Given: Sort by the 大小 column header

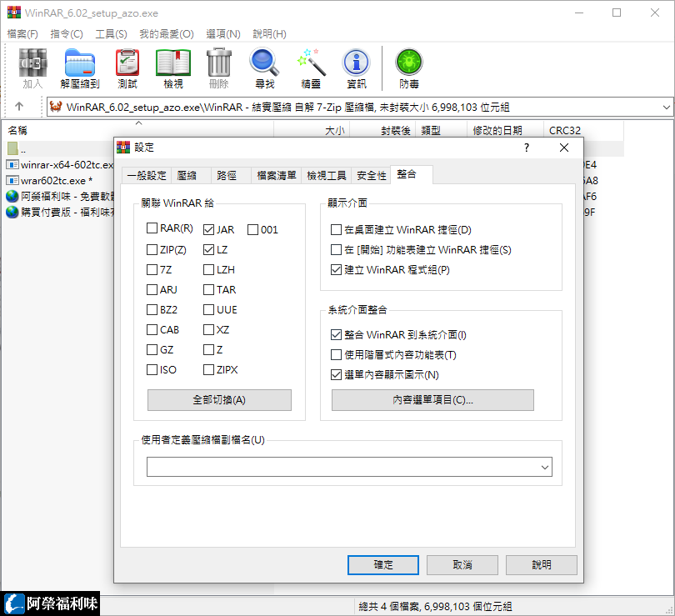Looking at the screenshot, I should (x=312, y=130).
